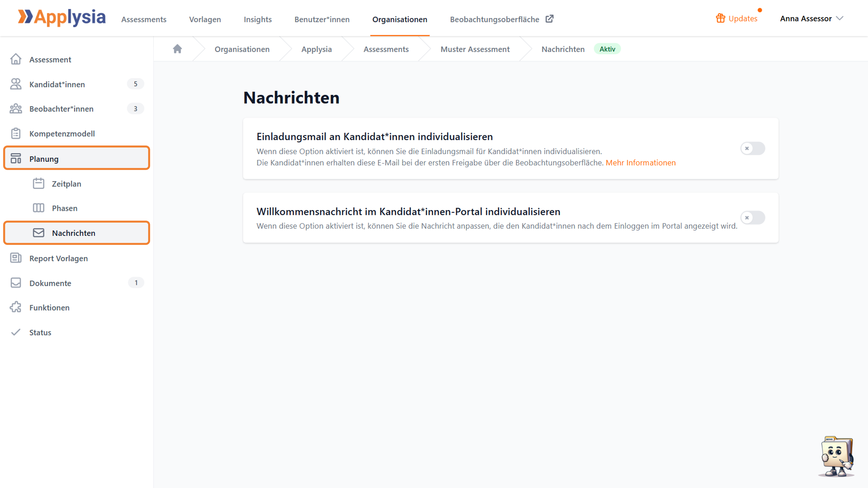Image resolution: width=868 pixels, height=488 pixels.
Task: Go to Applysia in the breadcrumb
Action: click(316, 49)
